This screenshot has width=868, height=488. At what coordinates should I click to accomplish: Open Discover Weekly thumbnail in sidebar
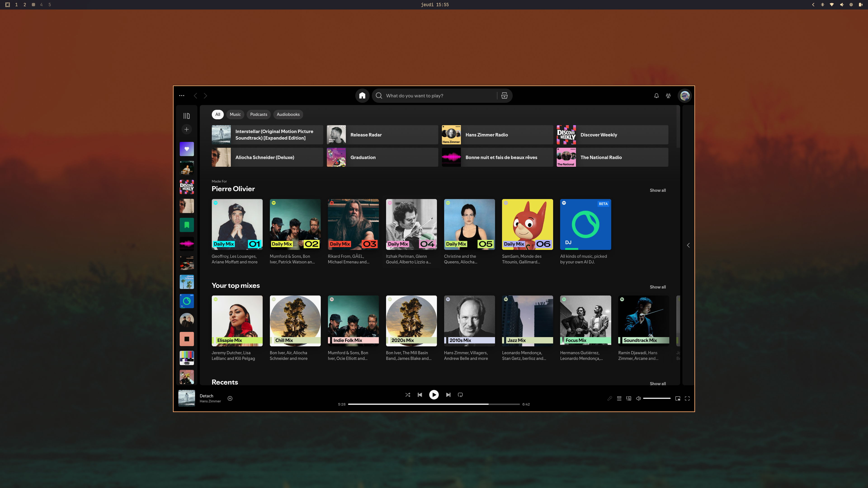[x=187, y=187]
